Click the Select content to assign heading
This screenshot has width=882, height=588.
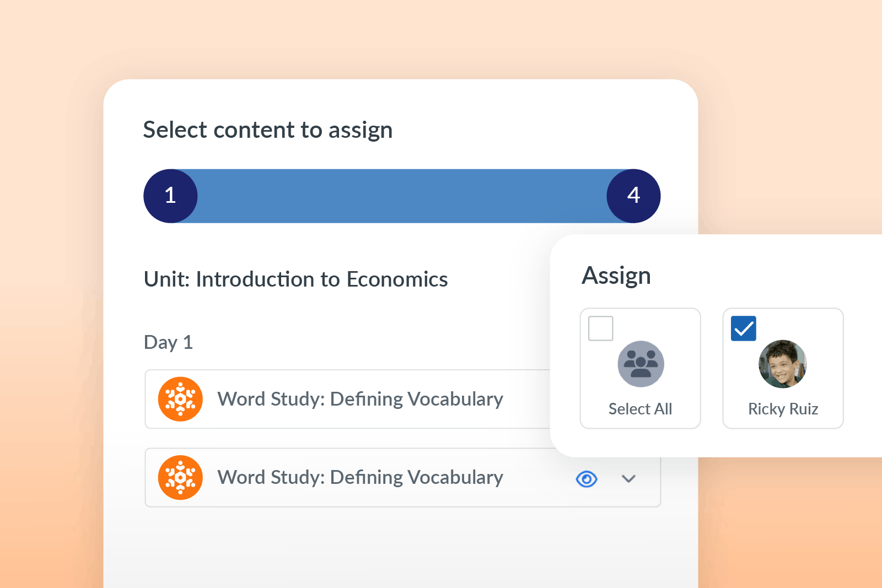click(268, 130)
